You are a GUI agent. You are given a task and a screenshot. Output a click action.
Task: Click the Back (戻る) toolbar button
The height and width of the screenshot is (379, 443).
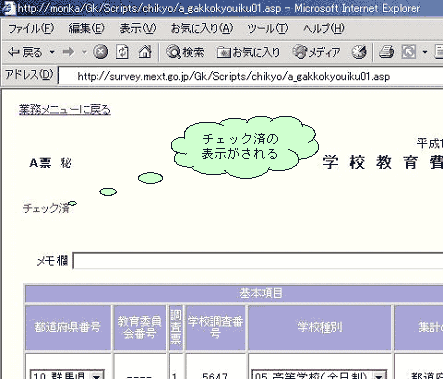coord(25,52)
